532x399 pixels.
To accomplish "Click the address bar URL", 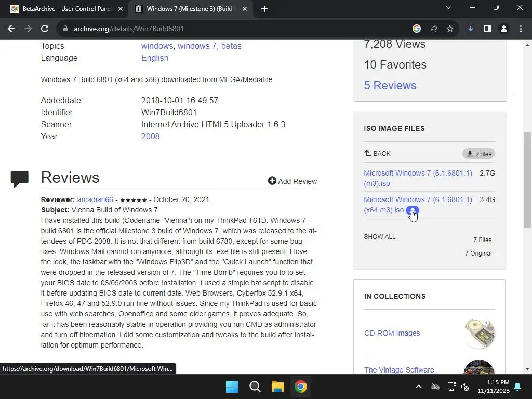I will (129, 29).
